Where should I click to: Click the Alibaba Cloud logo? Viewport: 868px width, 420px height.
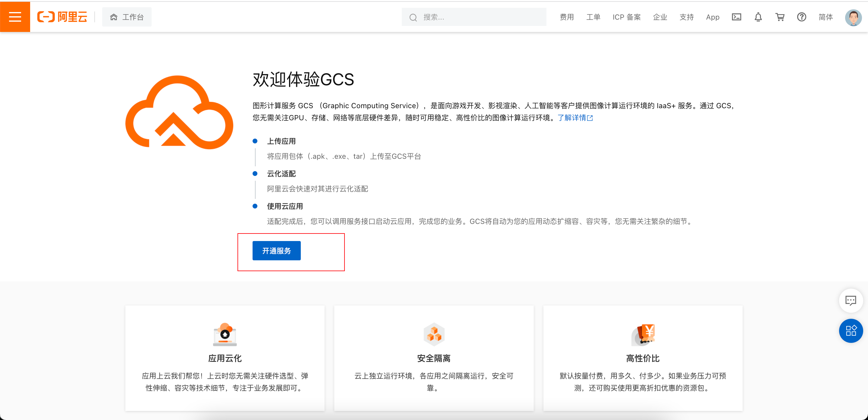(62, 17)
